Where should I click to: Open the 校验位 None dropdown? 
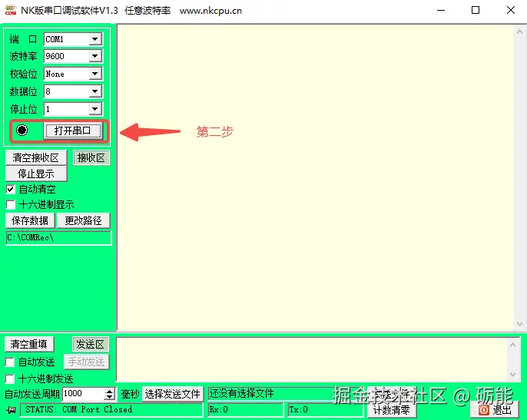[95, 74]
